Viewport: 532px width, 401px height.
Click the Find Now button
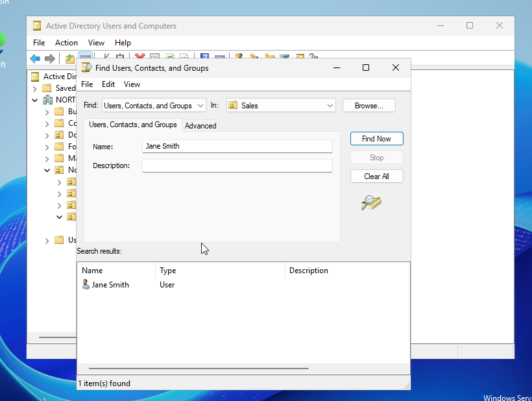(376, 138)
